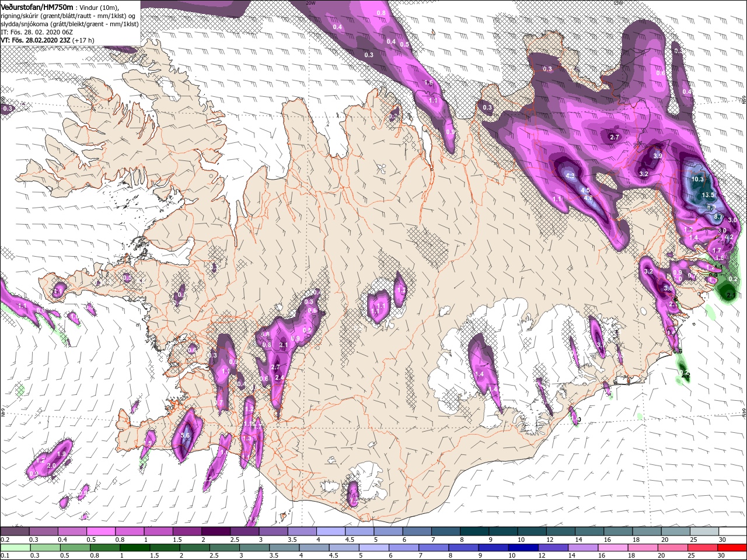747x560 pixels.
Task: Click the 25 label on the snow scale
Action: tap(693, 540)
